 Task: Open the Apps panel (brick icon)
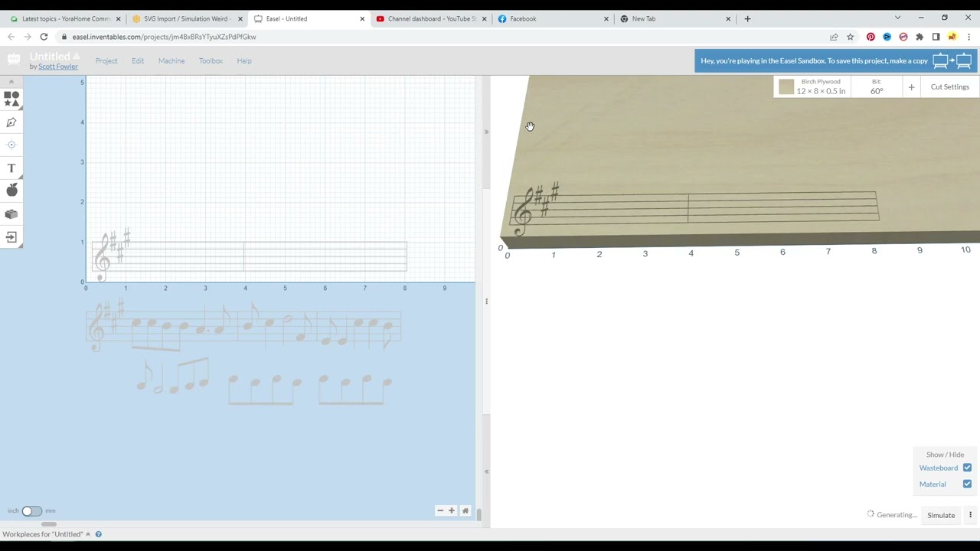click(11, 214)
